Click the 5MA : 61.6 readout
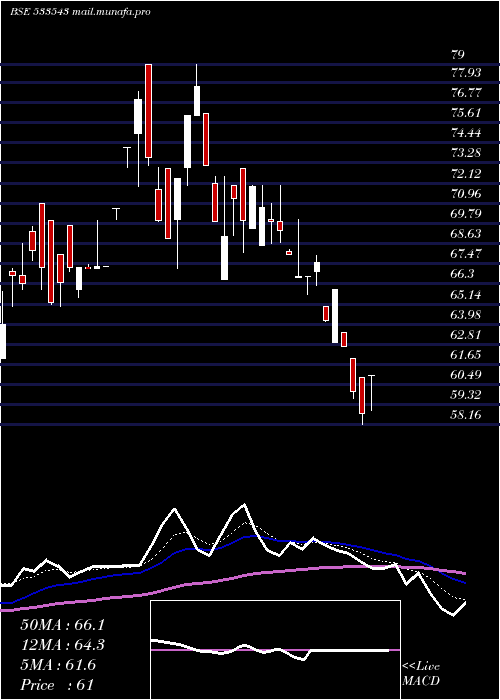Screen dimensions: 500x700 [58, 665]
